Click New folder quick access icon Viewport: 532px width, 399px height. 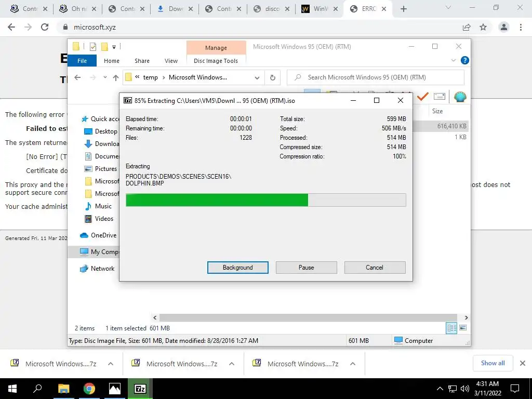104,47
